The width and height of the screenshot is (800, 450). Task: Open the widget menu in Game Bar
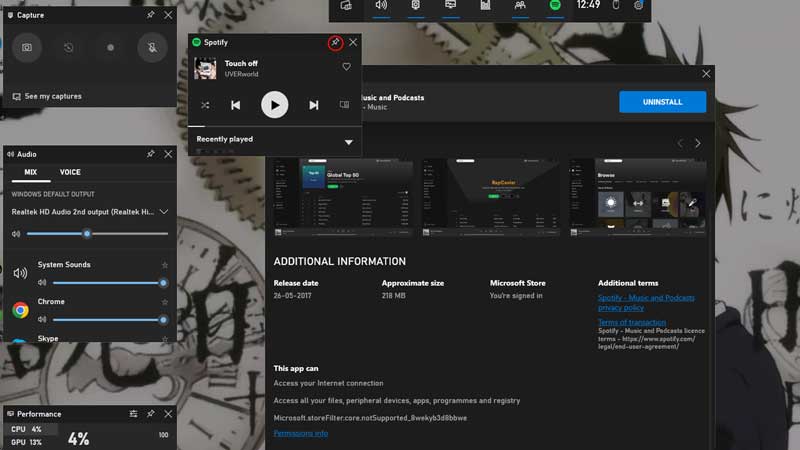tap(346, 6)
